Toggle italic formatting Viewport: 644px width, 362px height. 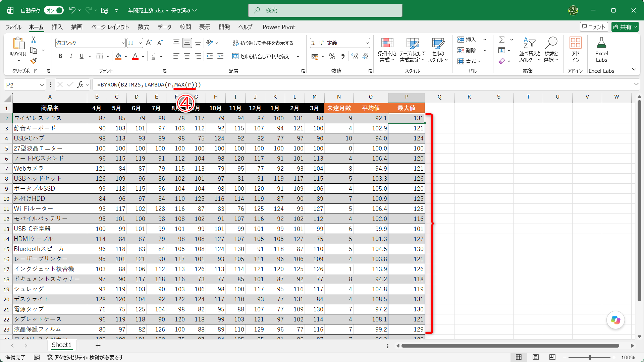[71, 56]
